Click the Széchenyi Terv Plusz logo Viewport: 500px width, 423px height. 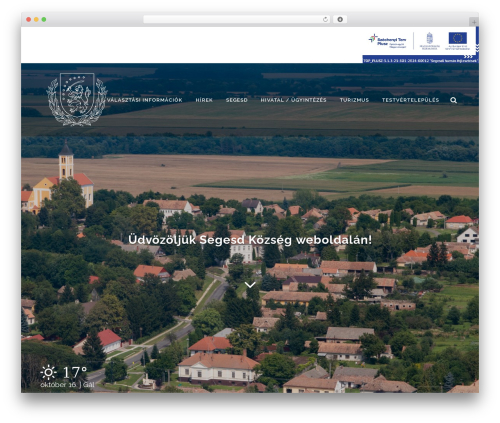click(387, 41)
